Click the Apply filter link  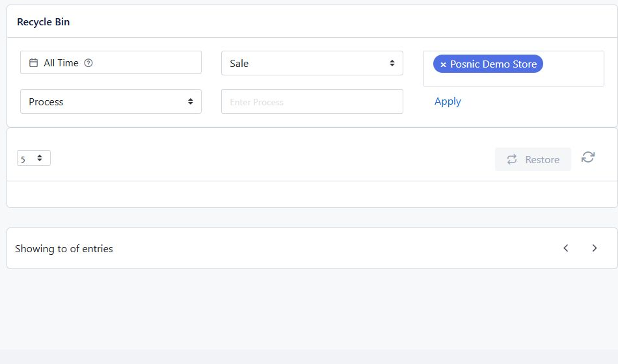pos(448,101)
